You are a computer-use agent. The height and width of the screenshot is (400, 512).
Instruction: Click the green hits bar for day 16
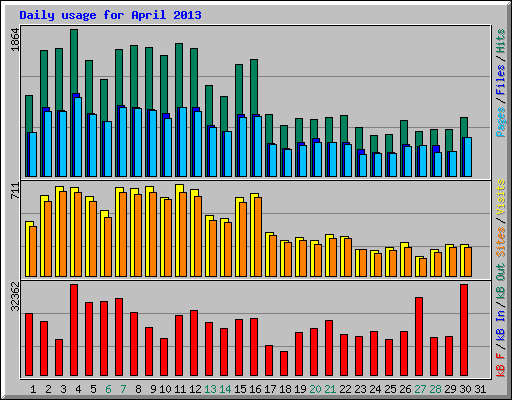click(x=254, y=87)
